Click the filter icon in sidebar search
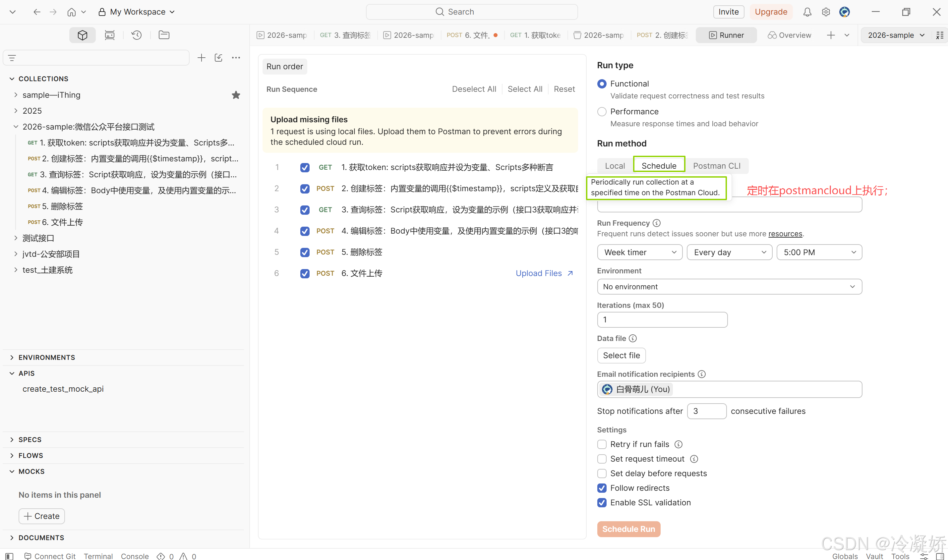The image size is (948, 560). 12,58
